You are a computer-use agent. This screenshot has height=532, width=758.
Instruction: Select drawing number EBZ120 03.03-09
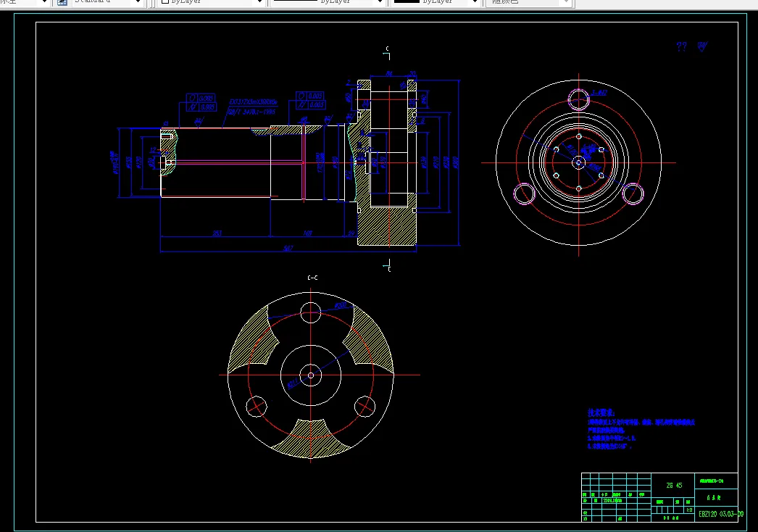[720, 513]
